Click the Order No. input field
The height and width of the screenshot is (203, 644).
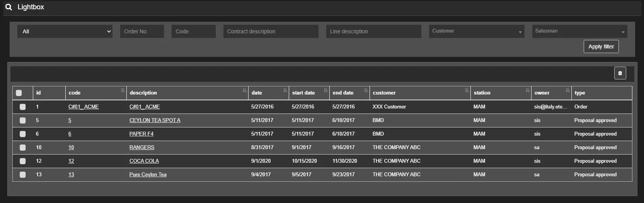coord(142,31)
